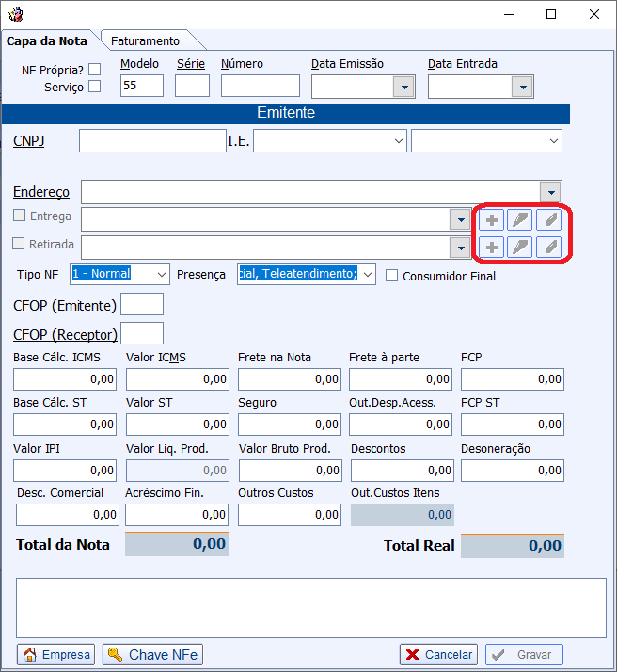Click the eraser icon in the Entrega row
Screen dimensions: 617x672
(549, 220)
